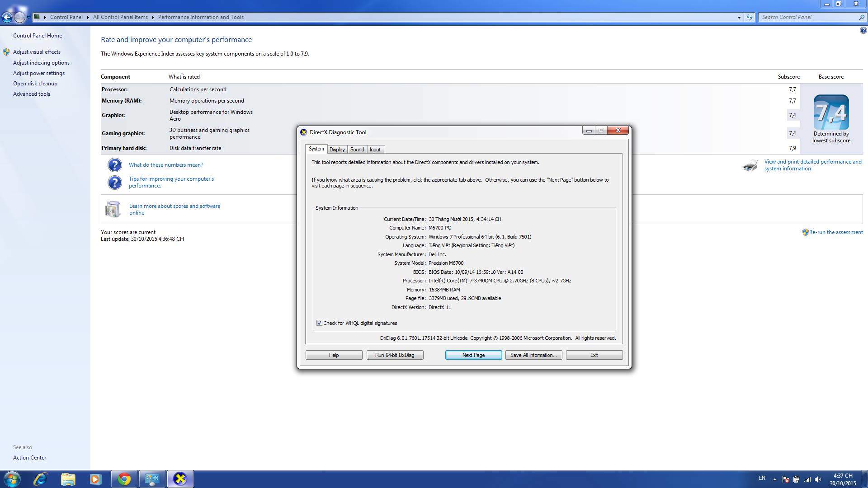Open the disk cleanup link

35,84
